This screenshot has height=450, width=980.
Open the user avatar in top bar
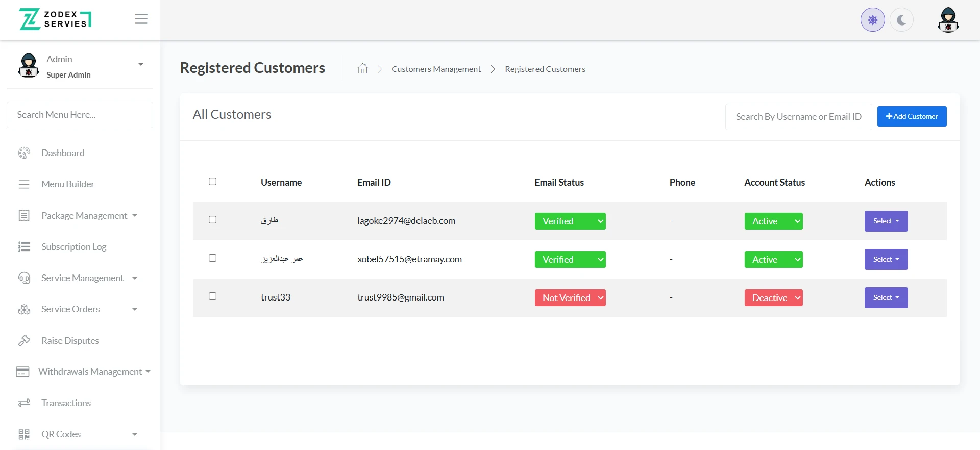pos(948,20)
